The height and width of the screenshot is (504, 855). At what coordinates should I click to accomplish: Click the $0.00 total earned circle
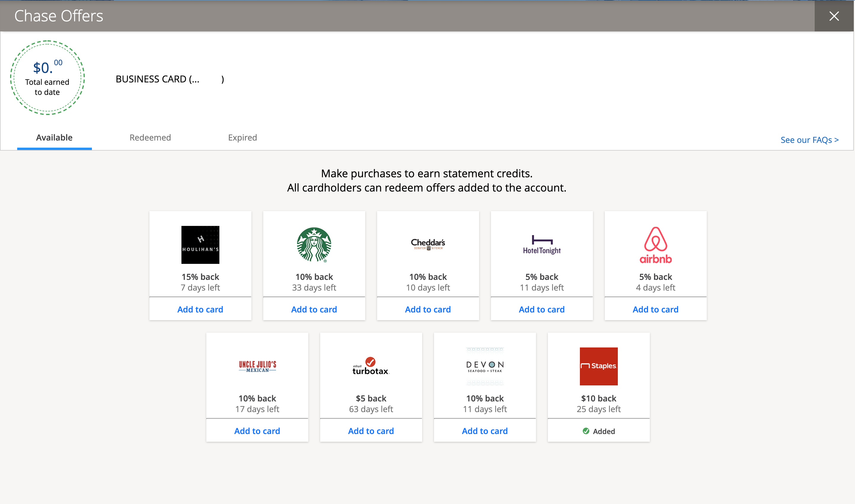click(47, 78)
